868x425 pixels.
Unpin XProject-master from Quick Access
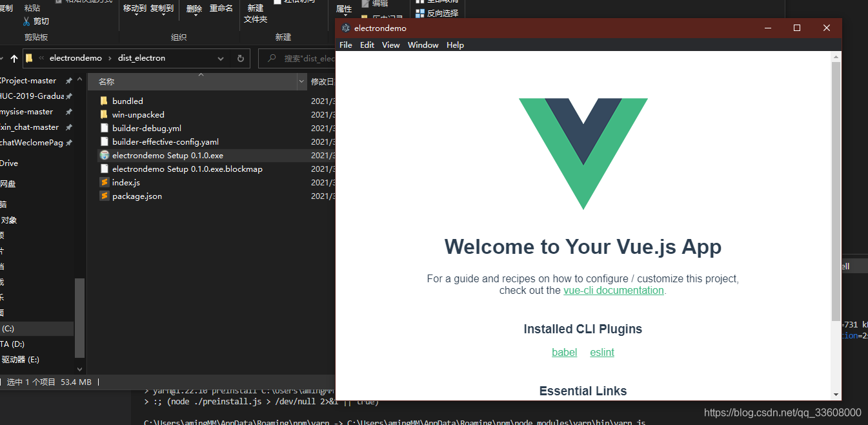coord(70,80)
